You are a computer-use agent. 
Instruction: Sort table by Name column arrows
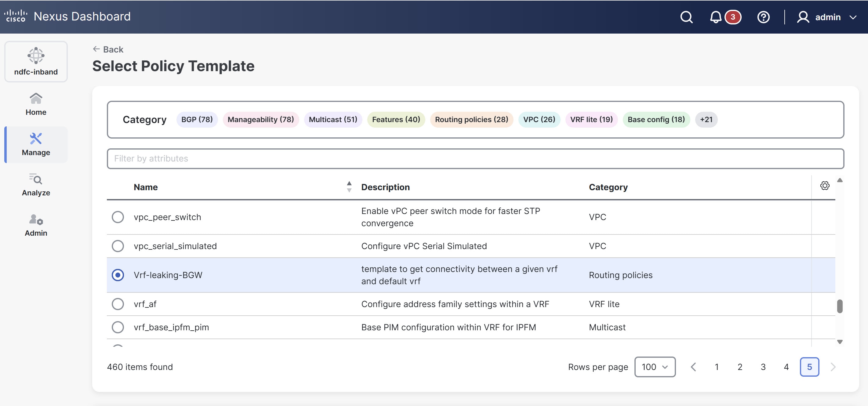[349, 187]
